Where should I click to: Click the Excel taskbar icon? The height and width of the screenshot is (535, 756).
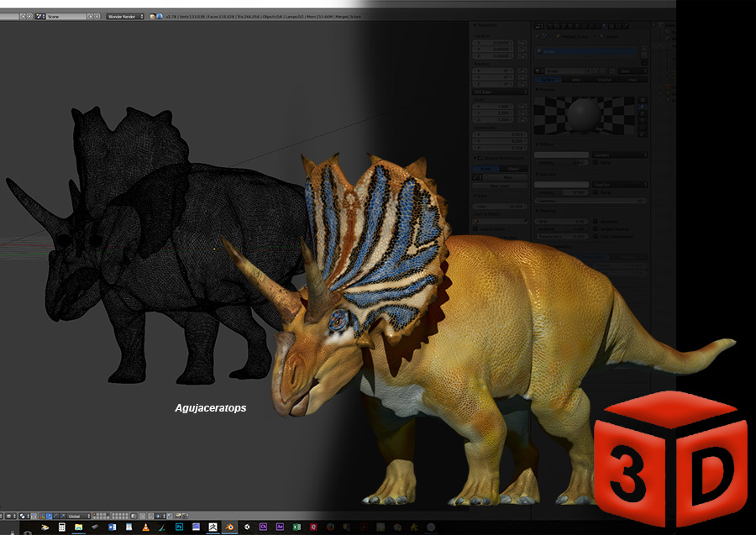(x=296, y=527)
